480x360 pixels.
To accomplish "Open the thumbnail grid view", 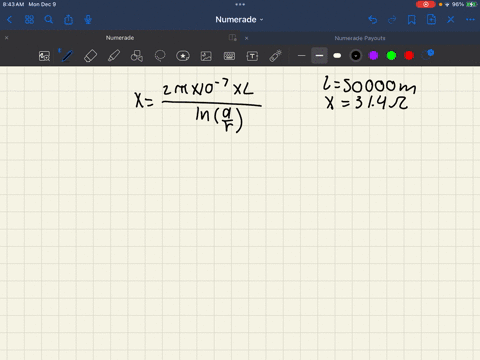I will [x=29, y=20].
